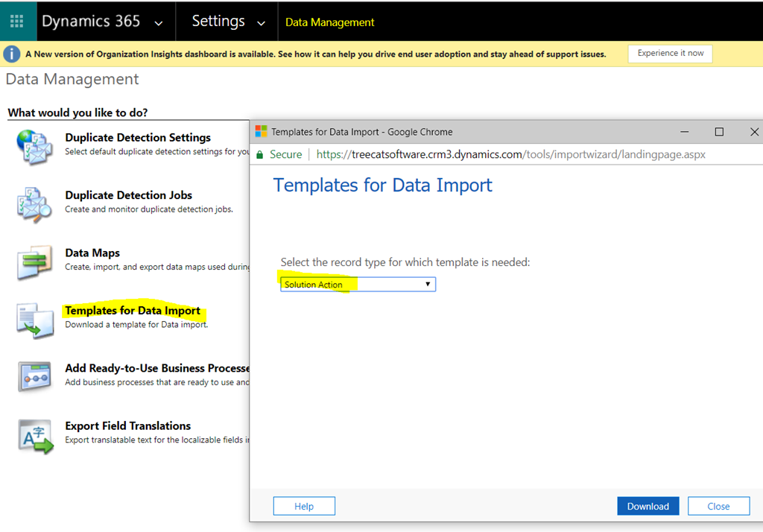Open the Settings area menu
Screen dimensions: 763x532
218,21
